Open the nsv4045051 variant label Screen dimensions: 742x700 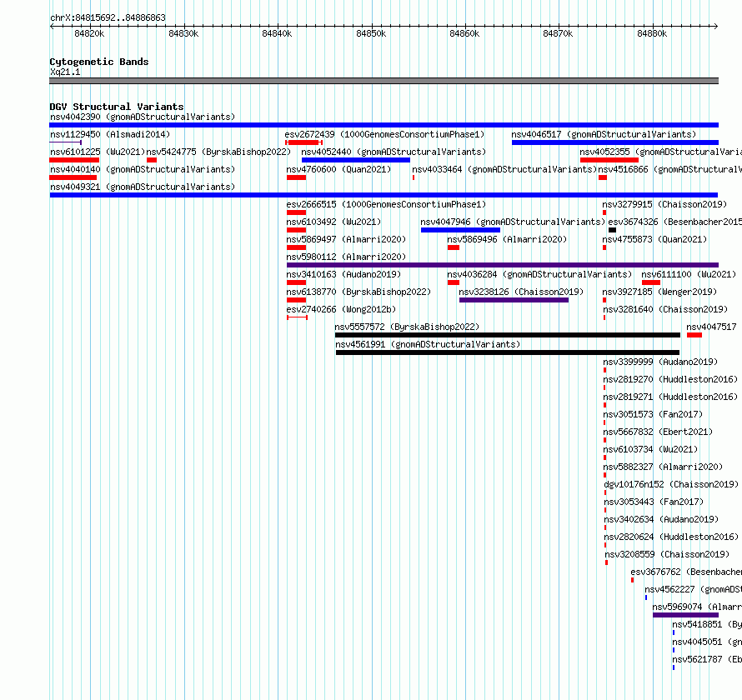707,642
